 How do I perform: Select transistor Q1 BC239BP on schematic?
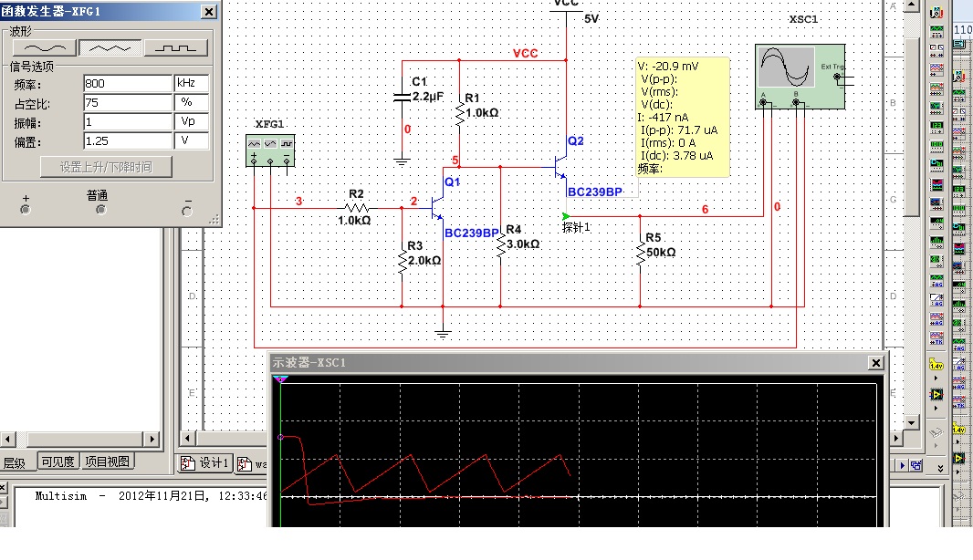(438, 209)
